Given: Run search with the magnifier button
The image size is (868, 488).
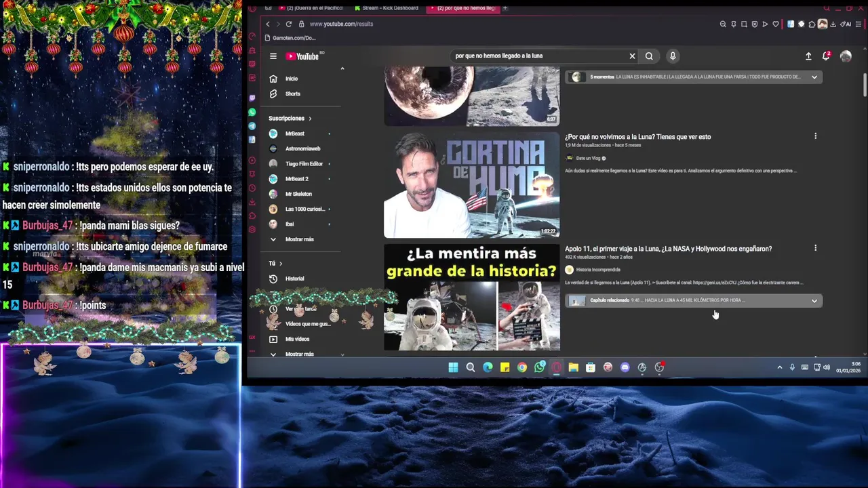Looking at the screenshot, I should tap(649, 56).
